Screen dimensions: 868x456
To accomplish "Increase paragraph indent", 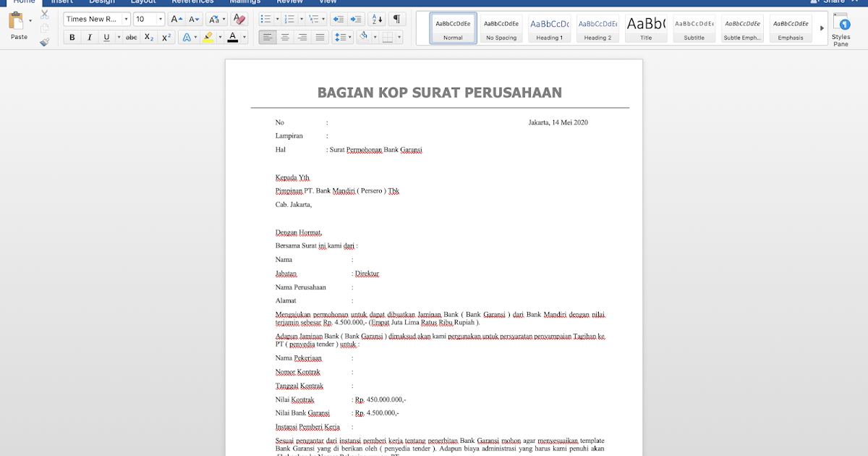I will point(356,19).
